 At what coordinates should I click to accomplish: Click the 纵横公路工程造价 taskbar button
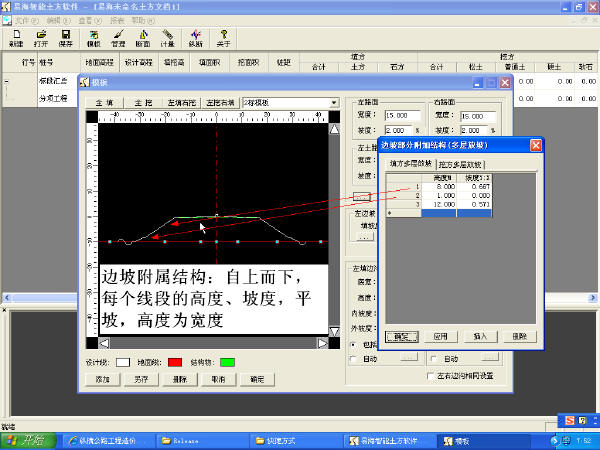point(108,441)
